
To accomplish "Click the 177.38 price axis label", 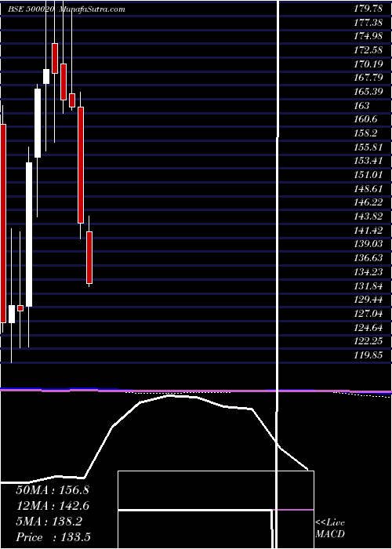I will tap(368, 23).
